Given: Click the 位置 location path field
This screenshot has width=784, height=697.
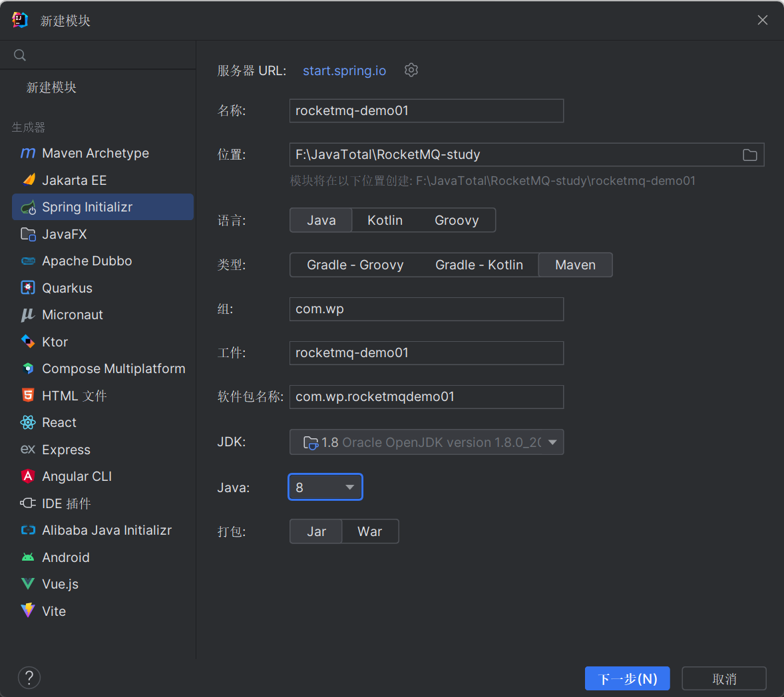Looking at the screenshot, I should (x=526, y=155).
